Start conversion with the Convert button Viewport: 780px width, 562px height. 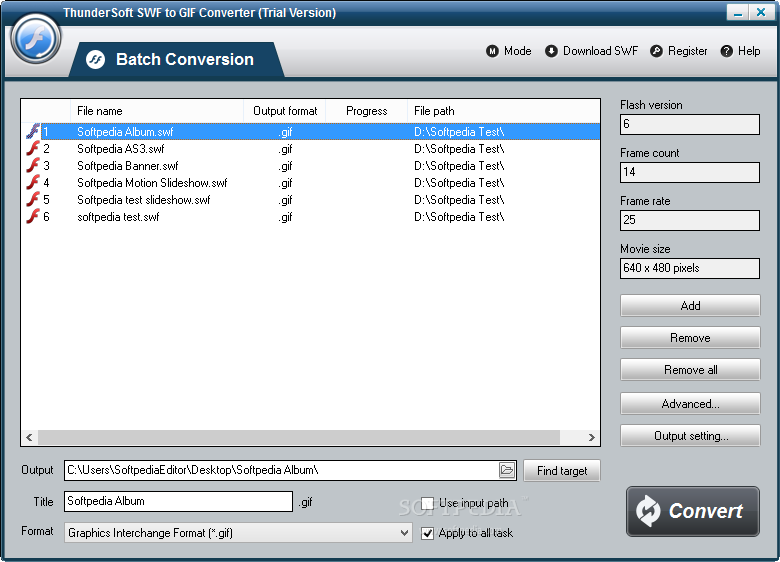pos(692,511)
